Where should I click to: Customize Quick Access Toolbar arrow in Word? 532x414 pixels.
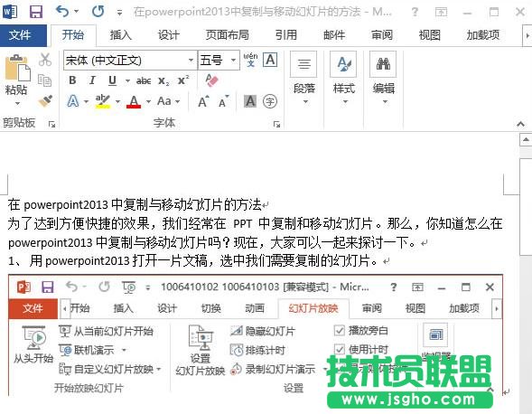[119, 13]
